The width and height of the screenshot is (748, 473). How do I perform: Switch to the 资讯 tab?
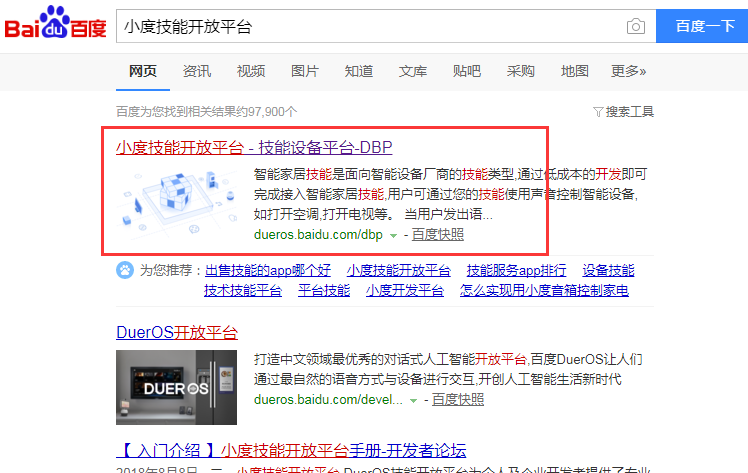click(197, 71)
